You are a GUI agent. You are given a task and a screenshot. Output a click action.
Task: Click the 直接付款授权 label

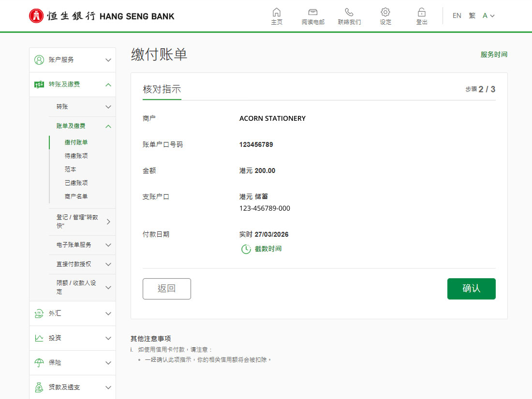coord(74,264)
